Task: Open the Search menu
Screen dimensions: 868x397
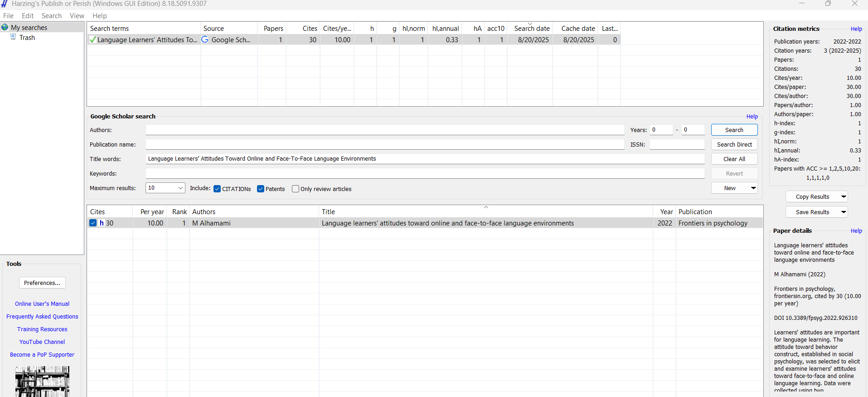Action: (52, 16)
